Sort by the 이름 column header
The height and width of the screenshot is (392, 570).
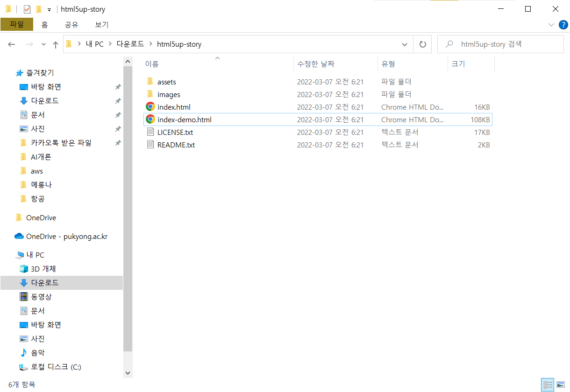point(152,64)
